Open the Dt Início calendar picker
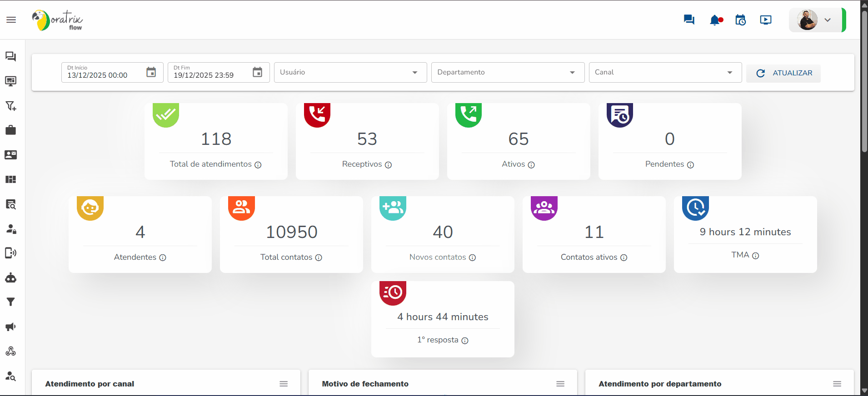 pyautogui.click(x=151, y=72)
